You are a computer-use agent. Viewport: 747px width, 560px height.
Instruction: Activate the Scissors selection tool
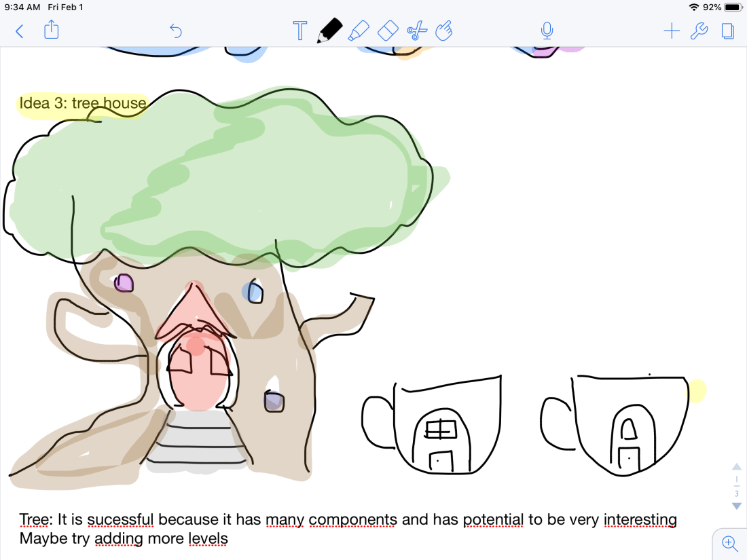coord(416,31)
